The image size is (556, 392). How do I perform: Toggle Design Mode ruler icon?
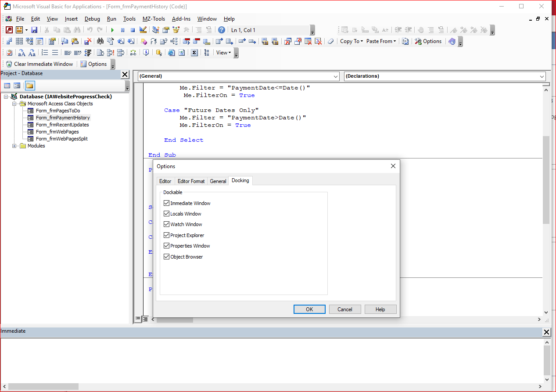(x=143, y=30)
